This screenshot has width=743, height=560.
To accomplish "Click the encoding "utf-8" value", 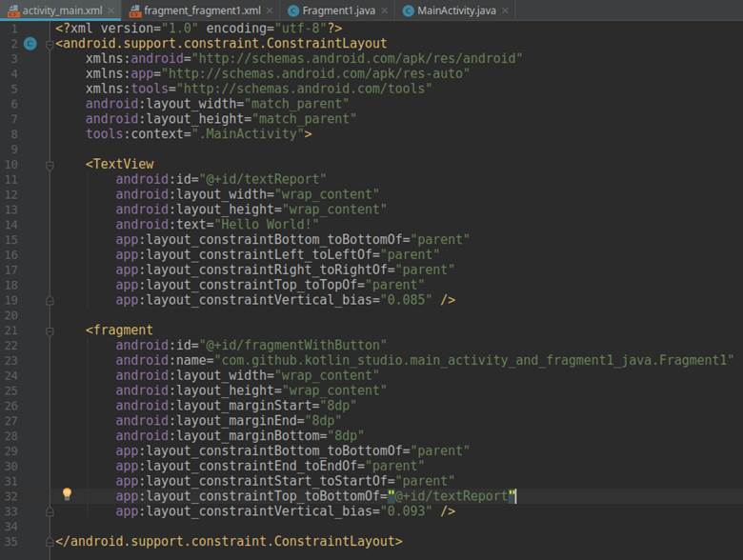I will (300, 29).
